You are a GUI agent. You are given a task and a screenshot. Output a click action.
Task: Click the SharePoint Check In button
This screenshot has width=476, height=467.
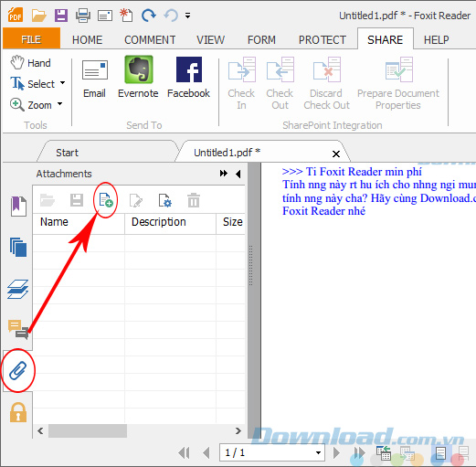tap(241, 83)
